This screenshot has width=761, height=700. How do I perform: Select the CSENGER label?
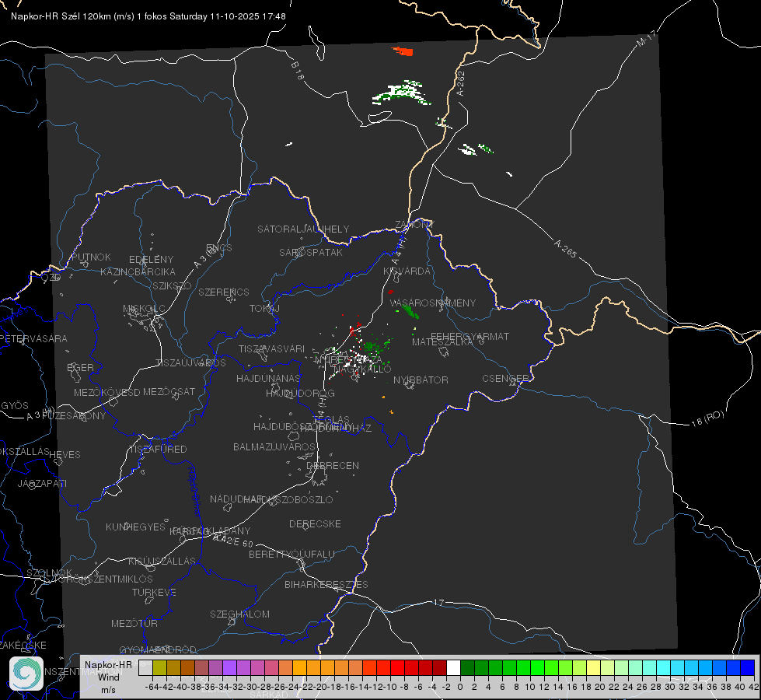pos(506,379)
